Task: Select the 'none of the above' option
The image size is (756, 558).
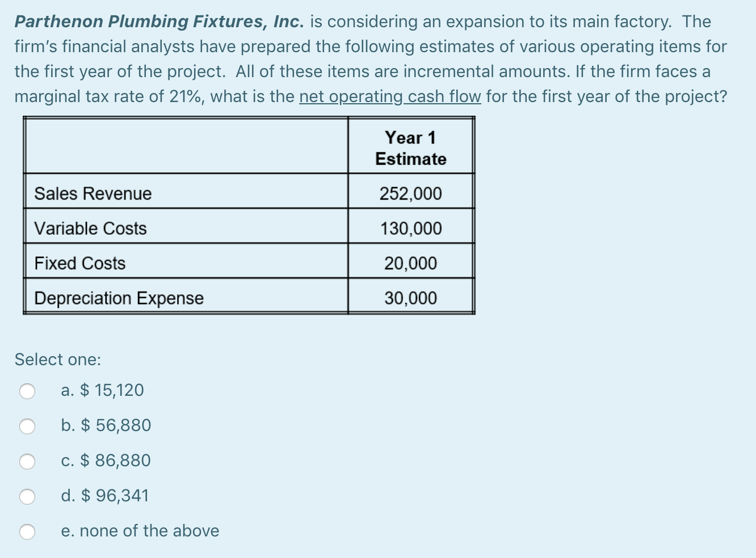Action: coord(27,531)
